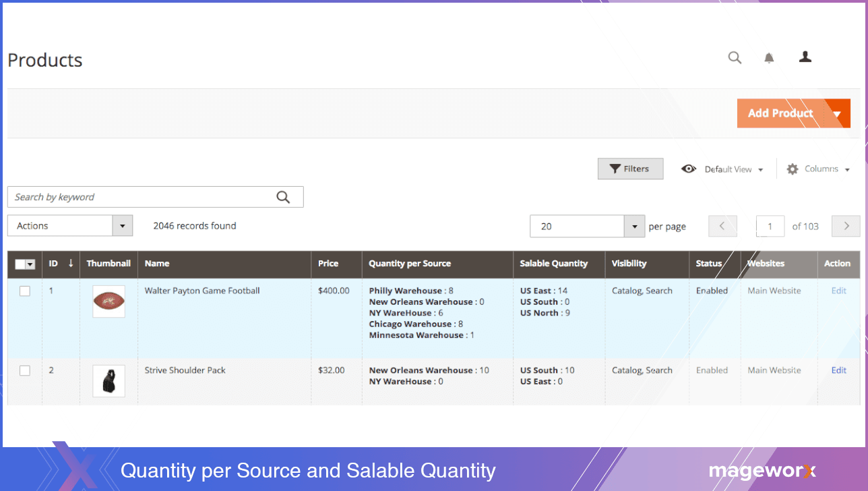Select the Walter Payton Game Football row checkbox

pos(24,291)
